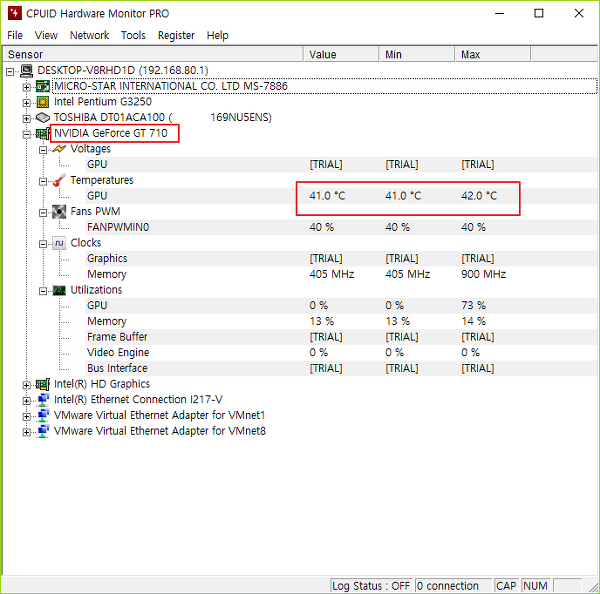The width and height of the screenshot is (600, 594).
Task: Collapse the Temperatures group
Action: pyautogui.click(x=43, y=181)
